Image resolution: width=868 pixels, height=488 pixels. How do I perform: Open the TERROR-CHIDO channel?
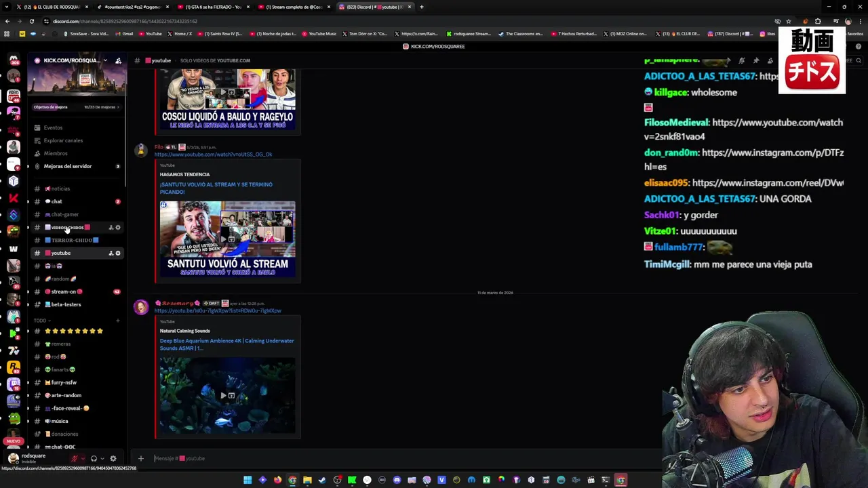[76, 240]
